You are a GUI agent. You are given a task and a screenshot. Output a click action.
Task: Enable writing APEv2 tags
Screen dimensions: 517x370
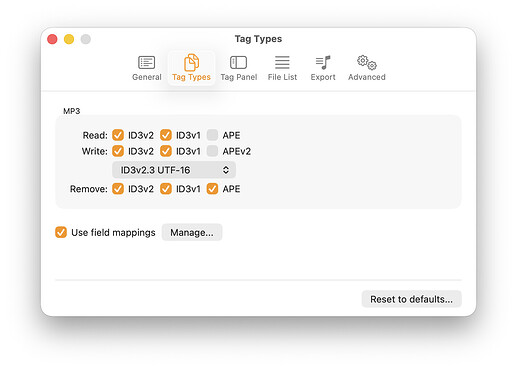tap(212, 151)
